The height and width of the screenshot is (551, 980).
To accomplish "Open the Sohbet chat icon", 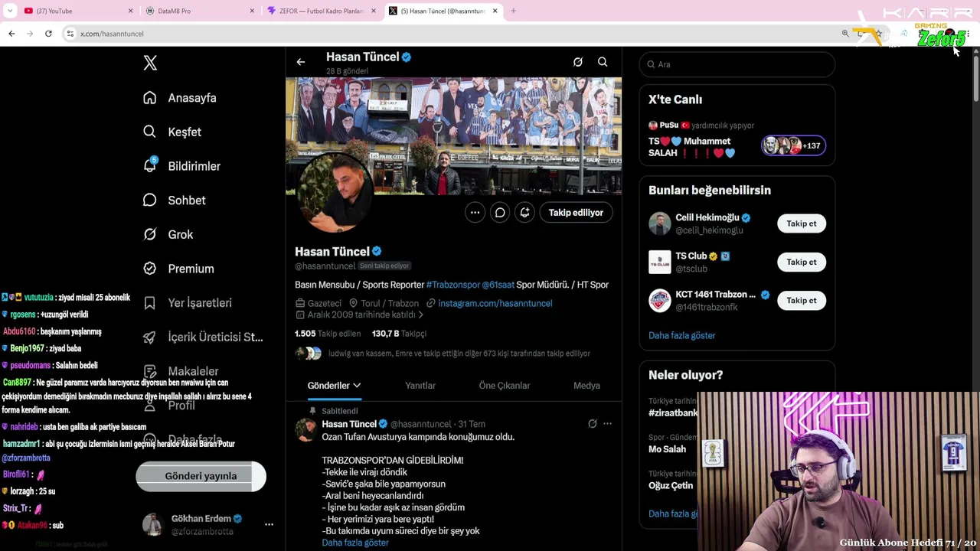I will (149, 200).
